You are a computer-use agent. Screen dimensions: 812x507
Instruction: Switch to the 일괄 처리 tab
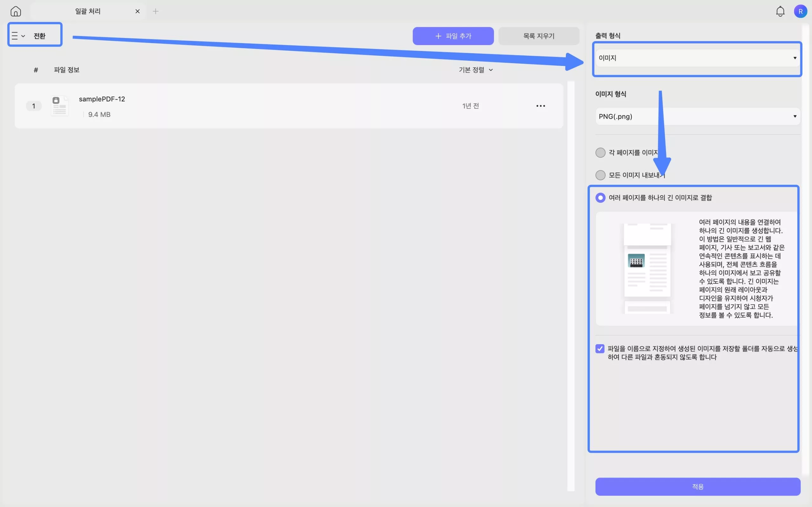click(x=88, y=11)
